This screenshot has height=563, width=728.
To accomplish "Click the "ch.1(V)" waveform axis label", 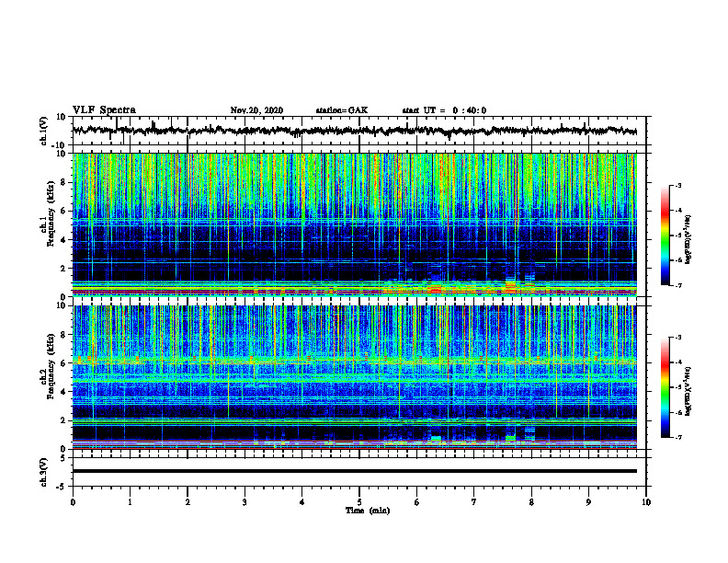I will point(44,131).
